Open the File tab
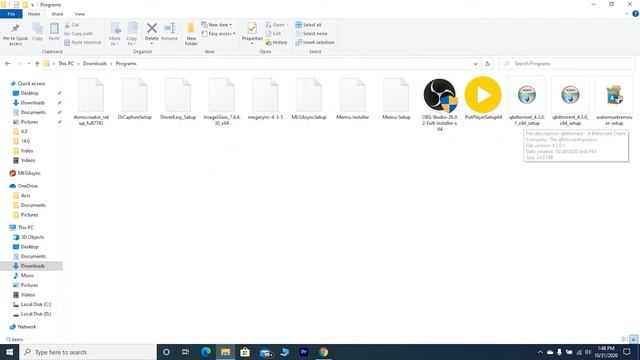This screenshot has height=360, width=640. click(x=11, y=14)
